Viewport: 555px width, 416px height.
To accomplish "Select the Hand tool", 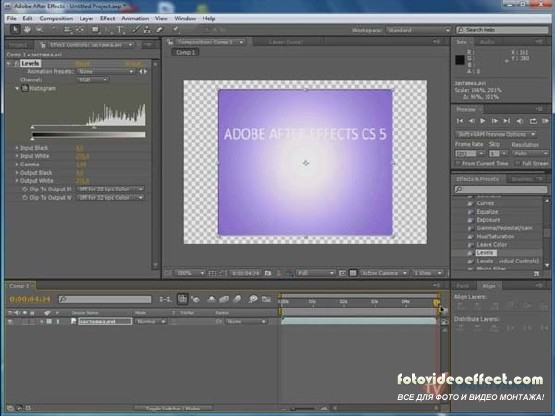I will point(27,29).
